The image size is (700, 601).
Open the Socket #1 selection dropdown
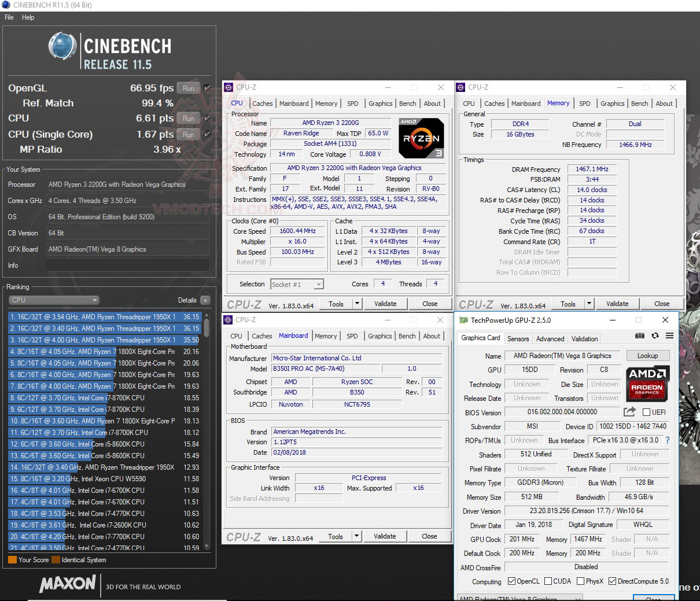click(x=297, y=284)
